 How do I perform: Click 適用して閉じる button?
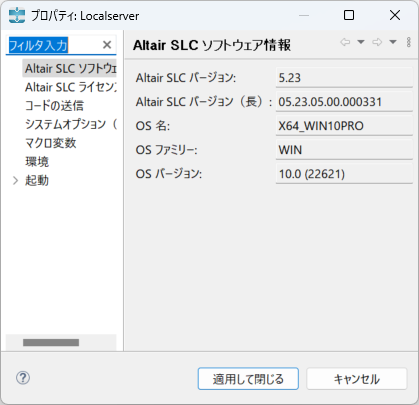click(x=248, y=379)
